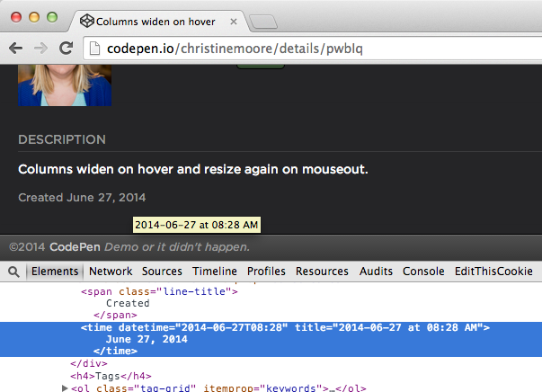Reload the current page
542x392 pixels.
point(67,48)
